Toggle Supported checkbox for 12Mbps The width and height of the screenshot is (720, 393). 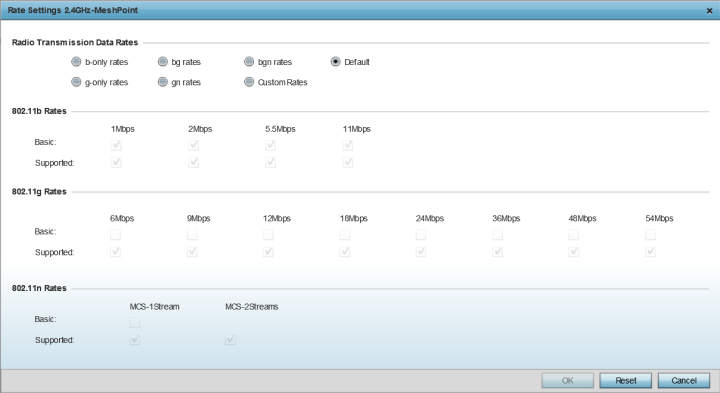[268, 252]
